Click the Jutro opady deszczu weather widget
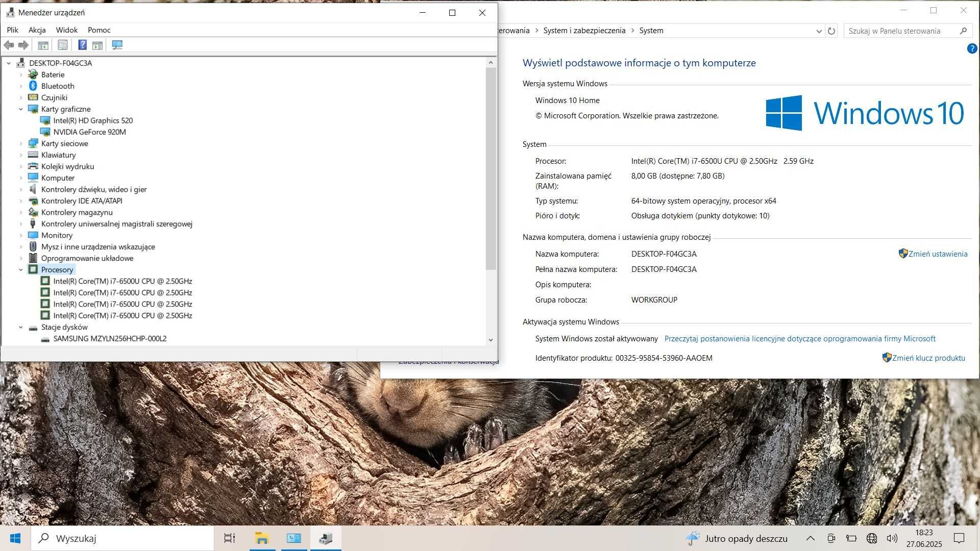This screenshot has height=551, width=980. [x=736, y=538]
